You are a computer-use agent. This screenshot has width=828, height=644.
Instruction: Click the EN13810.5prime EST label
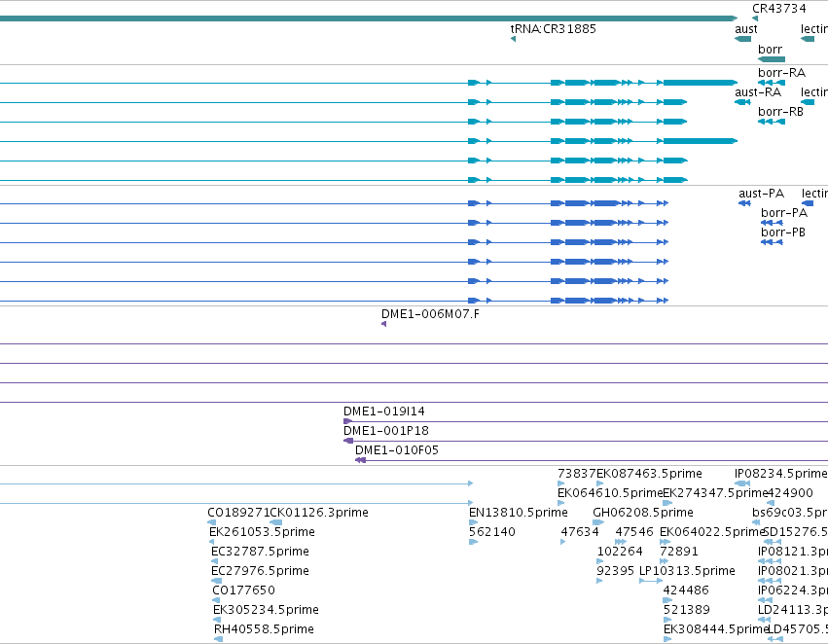[518, 513]
